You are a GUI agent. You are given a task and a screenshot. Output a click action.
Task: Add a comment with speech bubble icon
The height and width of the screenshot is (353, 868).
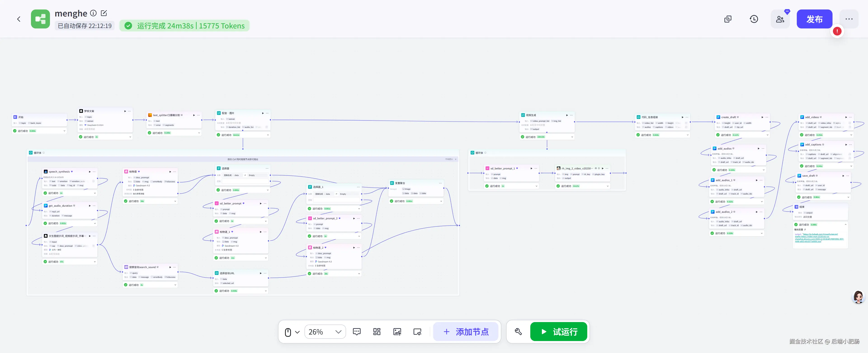(356, 332)
